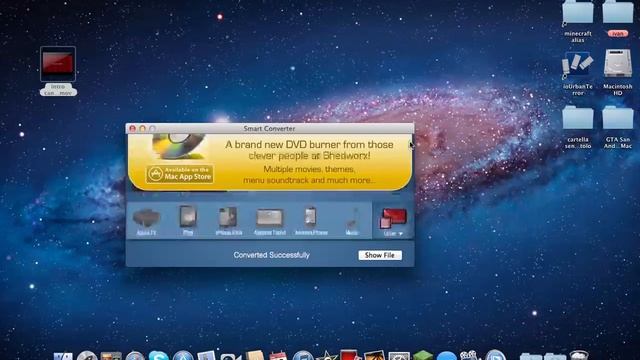Click the Show File button
Screen dimensions: 640x360
tap(380, 255)
